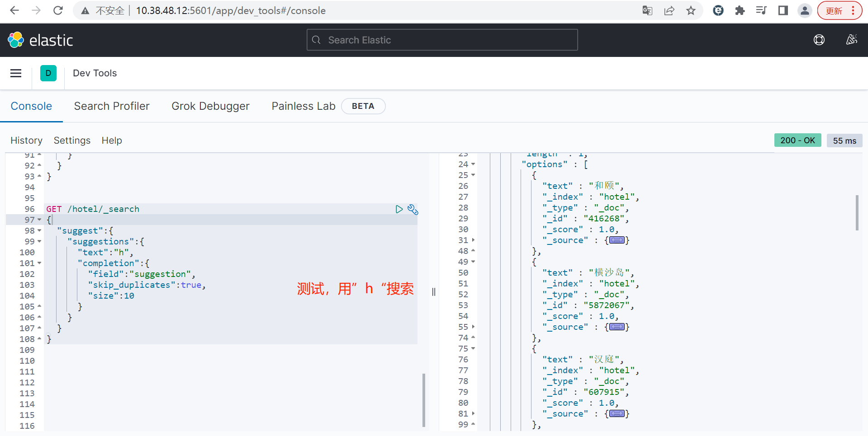Click the Dev Tools breadcrumb
The image size is (868, 436).
[x=95, y=73]
